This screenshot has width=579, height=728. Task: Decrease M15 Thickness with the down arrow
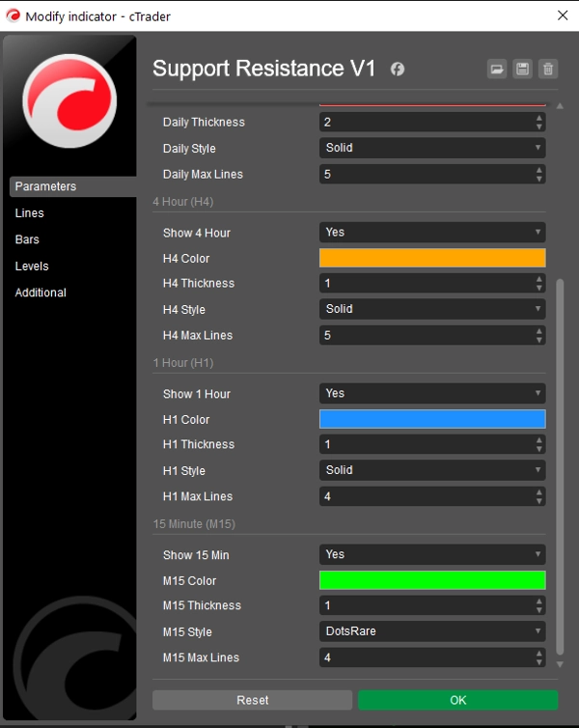[x=538, y=610]
